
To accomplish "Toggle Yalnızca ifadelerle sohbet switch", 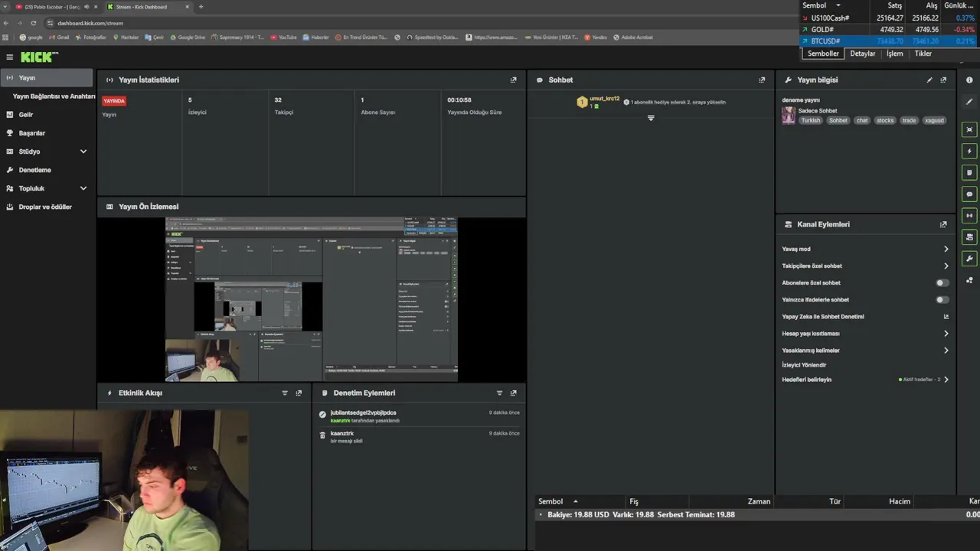I will click(942, 299).
